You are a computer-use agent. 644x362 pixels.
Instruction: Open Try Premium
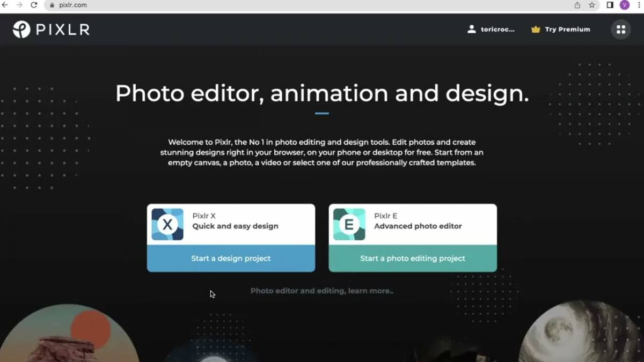pyautogui.click(x=560, y=29)
